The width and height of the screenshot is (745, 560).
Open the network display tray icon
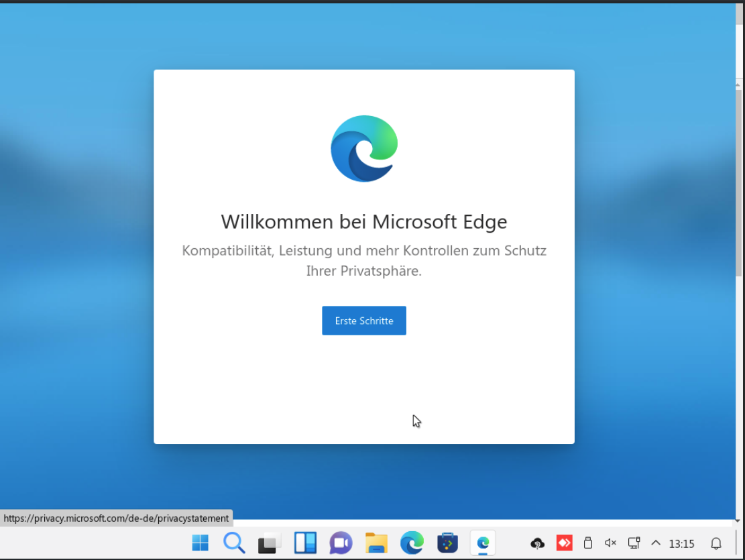tap(634, 543)
